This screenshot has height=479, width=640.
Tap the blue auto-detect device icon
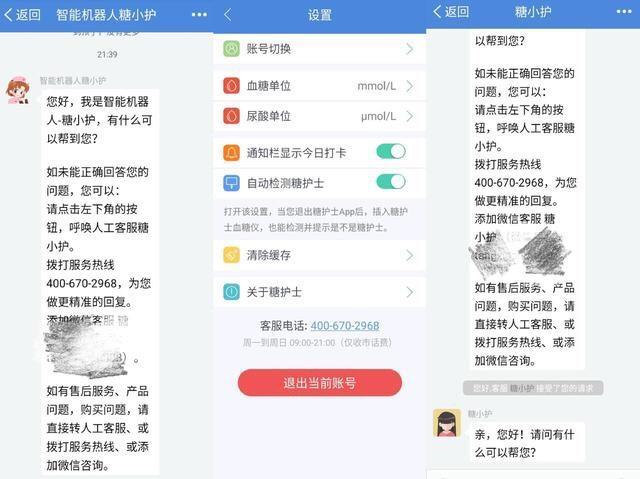coord(231,183)
